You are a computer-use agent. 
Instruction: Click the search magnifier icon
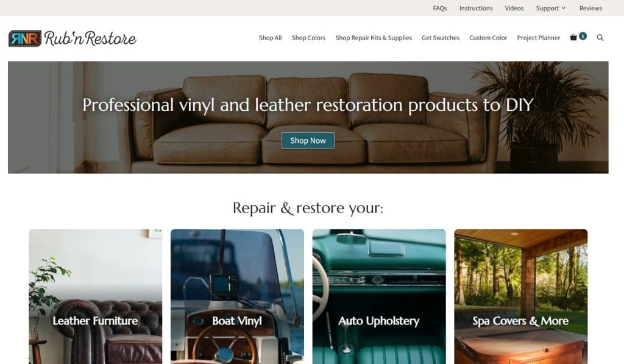600,37
